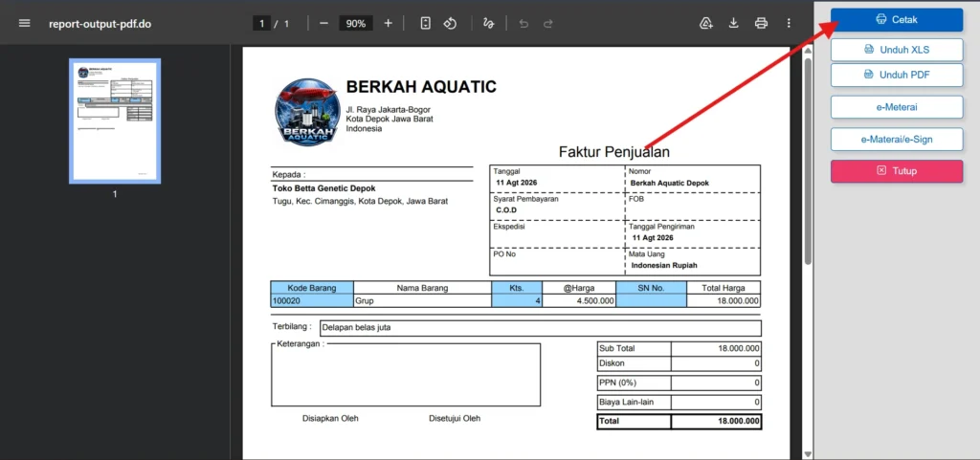The height and width of the screenshot is (460, 980).
Task: Click the Disiapkan Oleh signature label
Action: coord(330,418)
